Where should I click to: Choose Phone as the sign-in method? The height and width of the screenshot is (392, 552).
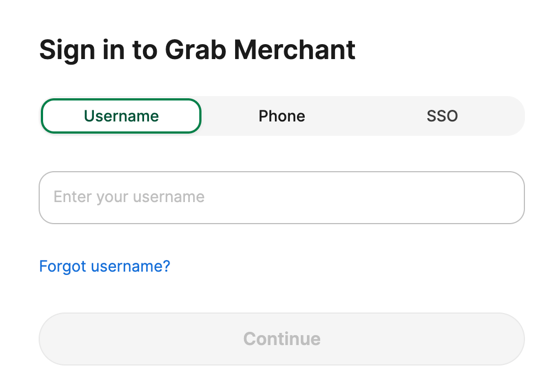click(282, 116)
